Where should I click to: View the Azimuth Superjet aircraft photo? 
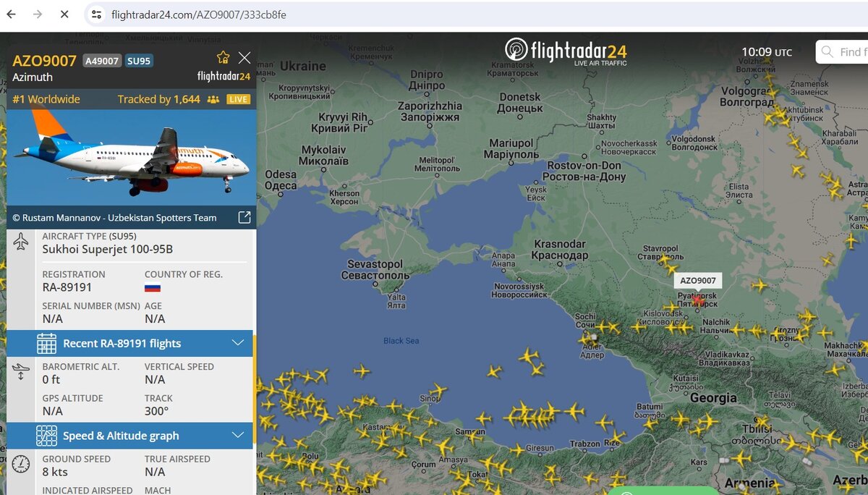(x=131, y=157)
